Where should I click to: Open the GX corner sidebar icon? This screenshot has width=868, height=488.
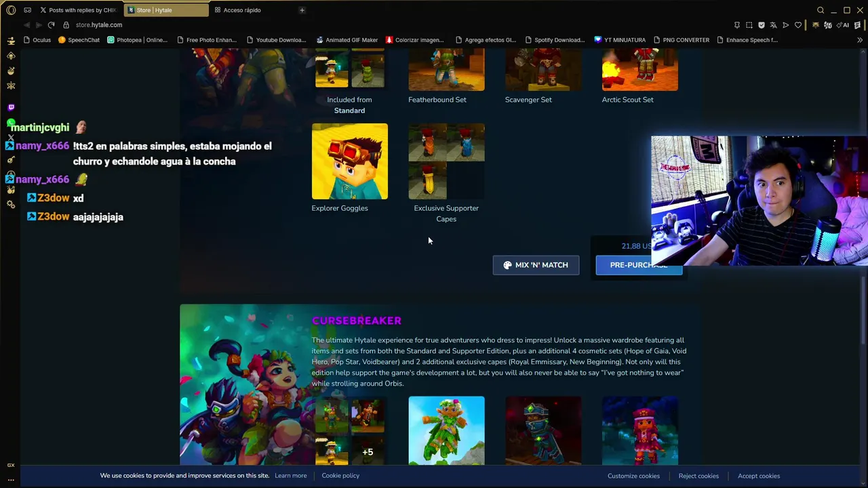(x=11, y=465)
